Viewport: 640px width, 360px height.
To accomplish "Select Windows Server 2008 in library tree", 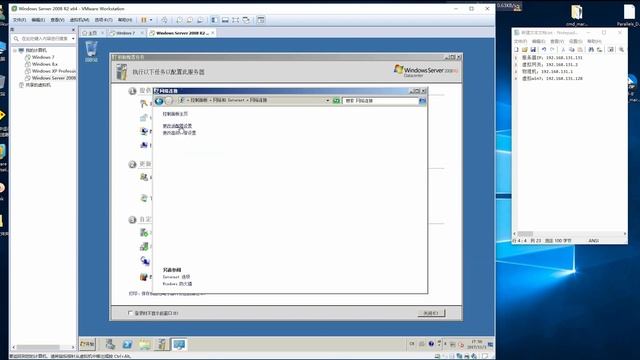I will [51, 78].
